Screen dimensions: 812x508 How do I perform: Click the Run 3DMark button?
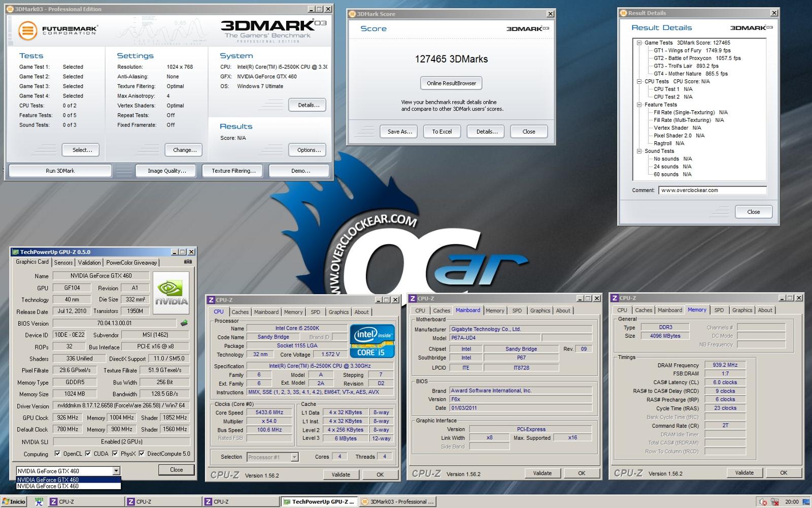(60, 171)
